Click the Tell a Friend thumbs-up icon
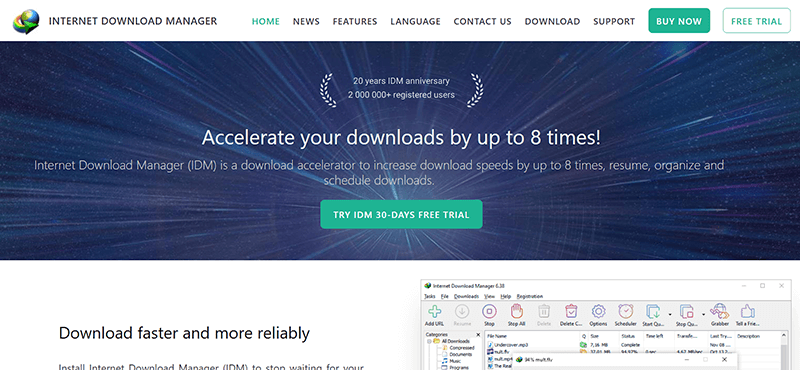Screen dimensions: 800x370 pos(748,311)
